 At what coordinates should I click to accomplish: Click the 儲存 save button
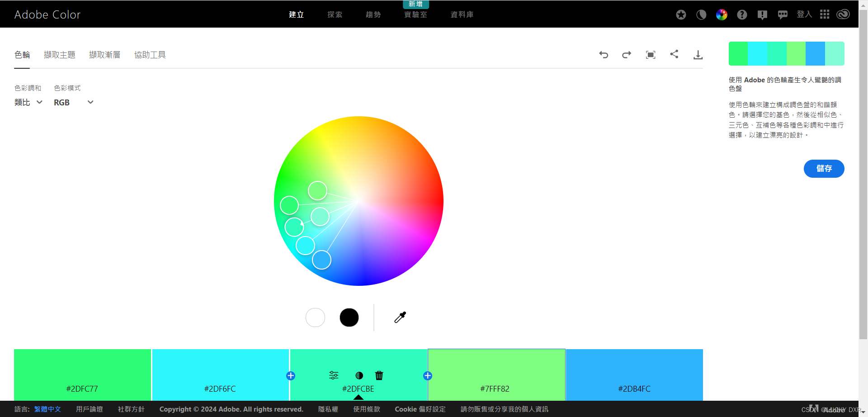[824, 169]
